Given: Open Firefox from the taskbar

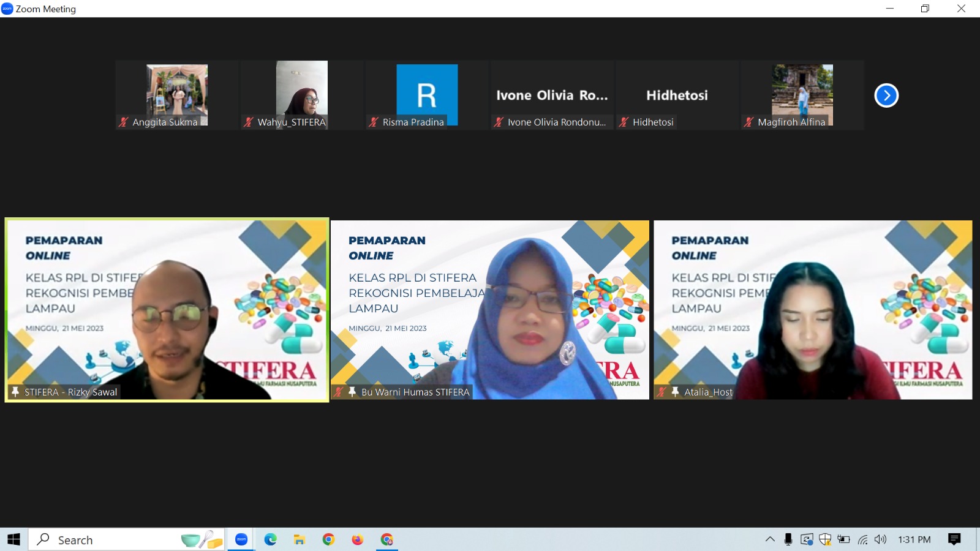Looking at the screenshot, I should (358, 539).
